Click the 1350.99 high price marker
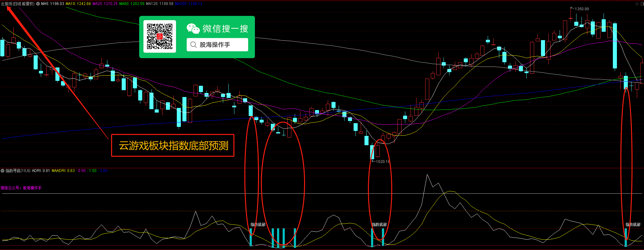Screen dimensions: 644x250 coord(582,9)
